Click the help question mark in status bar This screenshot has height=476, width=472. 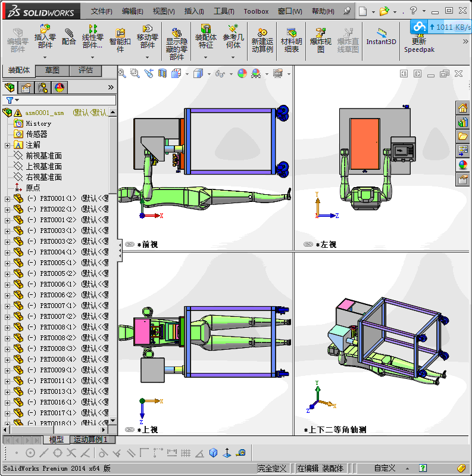pos(423,468)
